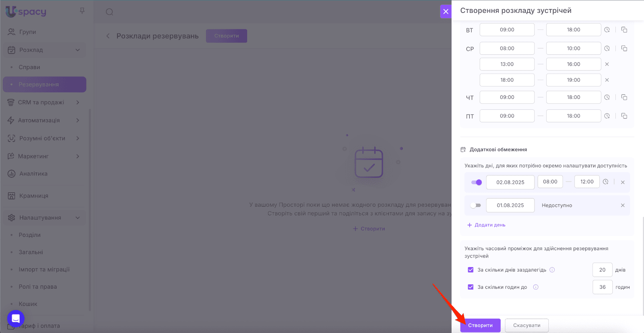Click the clock icon in the СР row
644x333 pixels.
pos(607,48)
